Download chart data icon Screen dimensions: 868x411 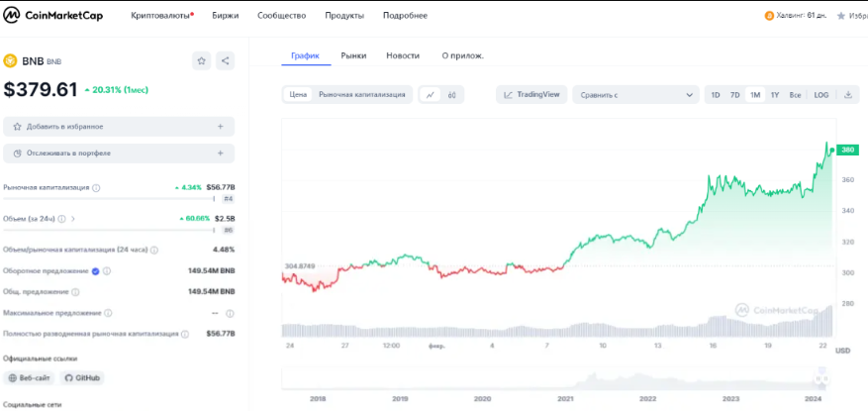pyautogui.click(x=847, y=95)
